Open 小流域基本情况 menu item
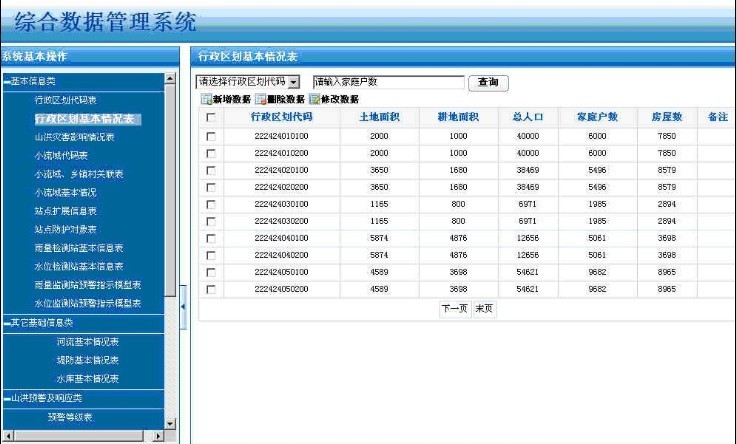 [x=65, y=193]
